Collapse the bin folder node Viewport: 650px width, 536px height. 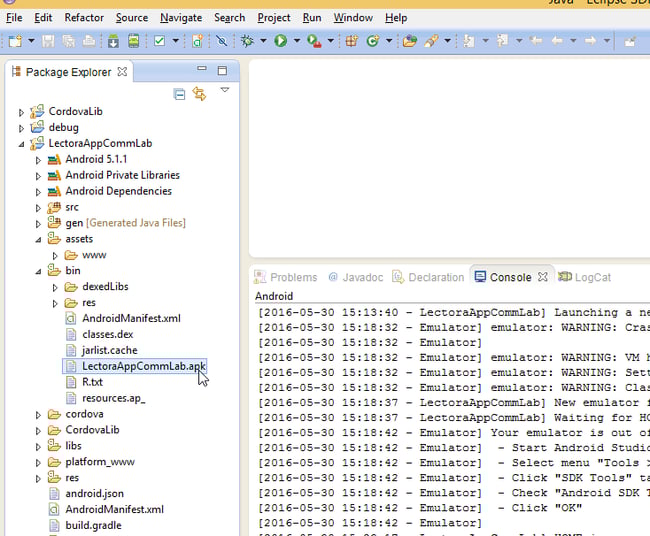coord(38,272)
